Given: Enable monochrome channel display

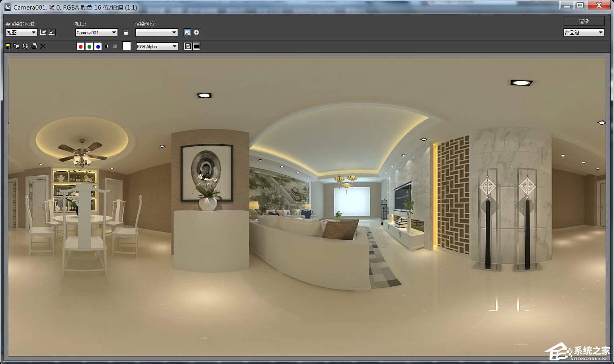Looking at the screenshot, I should coord(106,46).
